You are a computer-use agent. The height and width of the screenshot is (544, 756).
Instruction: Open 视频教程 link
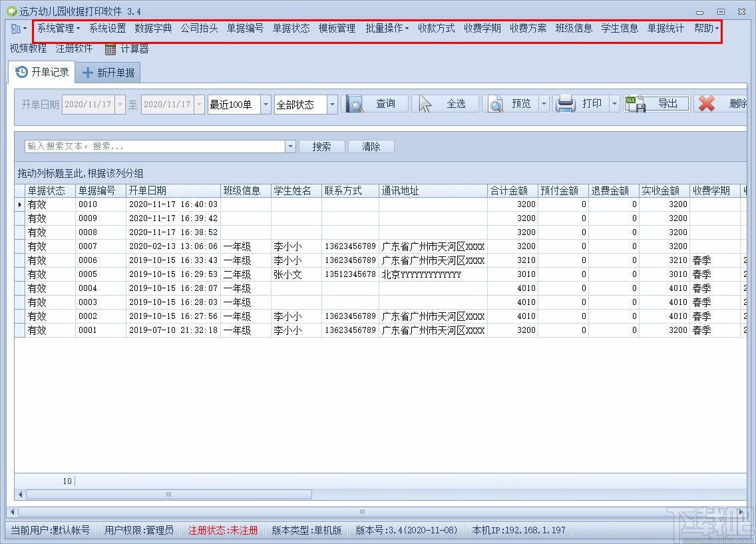[28, 48]
